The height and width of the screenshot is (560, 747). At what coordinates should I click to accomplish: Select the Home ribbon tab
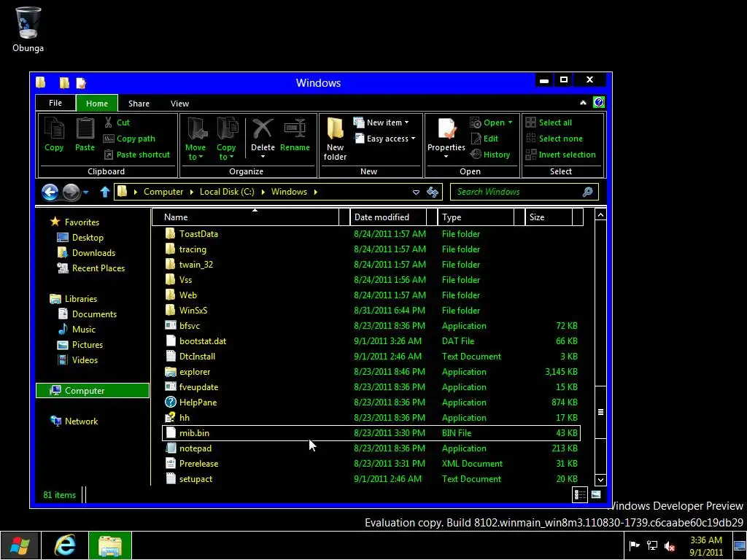tap(97, 104)
